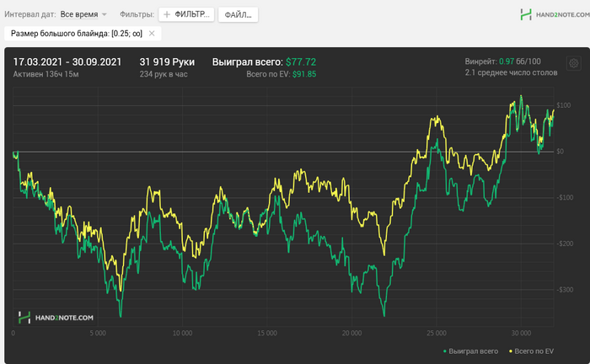Click the '25 000' x-axis label
Image resolution: width=590 pixels, height=364 pixels.
click(x=437, y=333)
